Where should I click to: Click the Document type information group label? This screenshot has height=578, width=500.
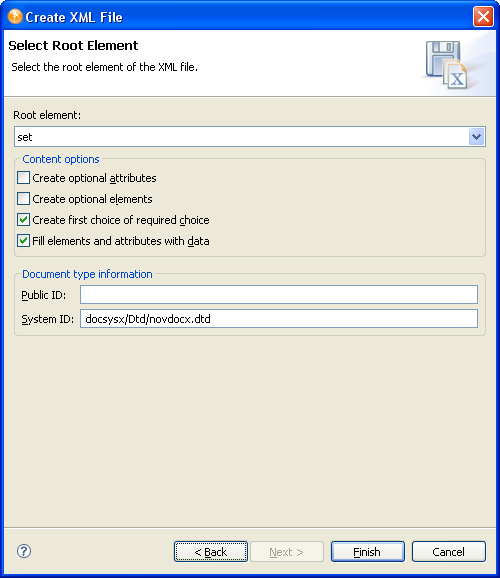click(87, 274)
